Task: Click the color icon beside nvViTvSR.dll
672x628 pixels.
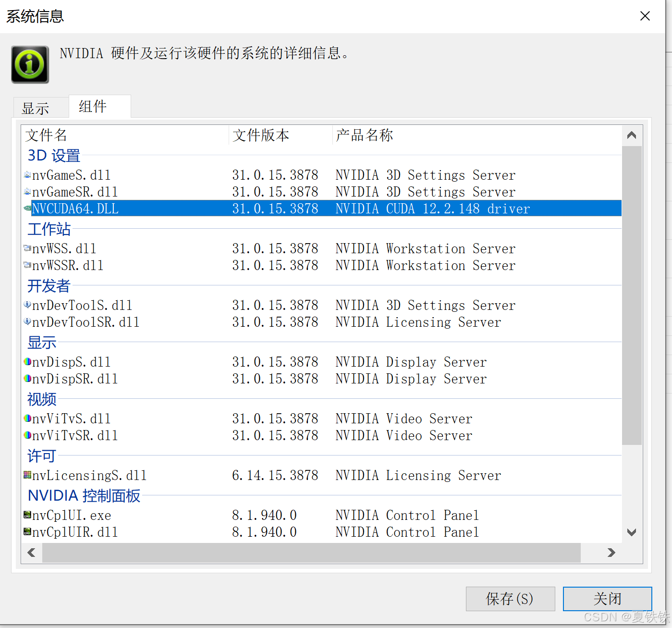Action: click(x=27, y=435)
